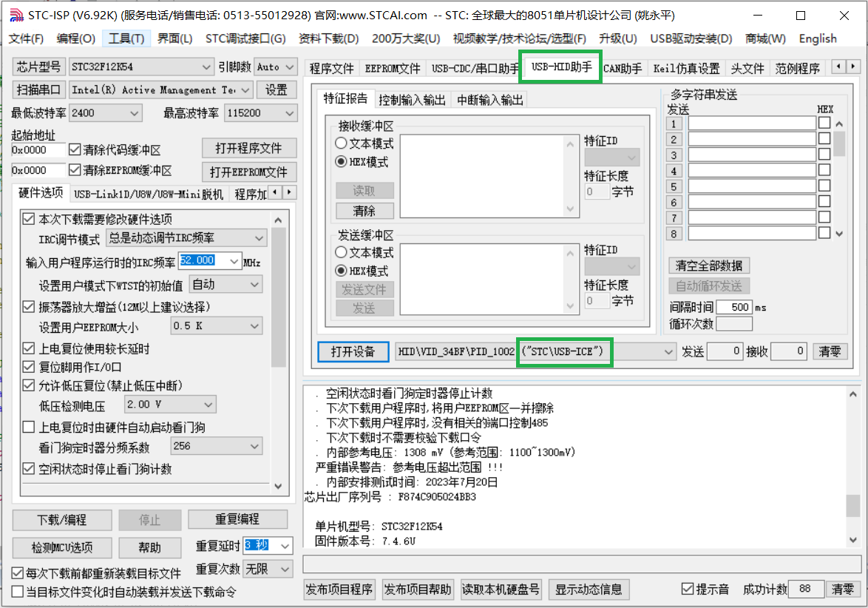868x608 pixels.
Task: Select 文本模式 in 接收缓冲区
Action: [341, 143]
